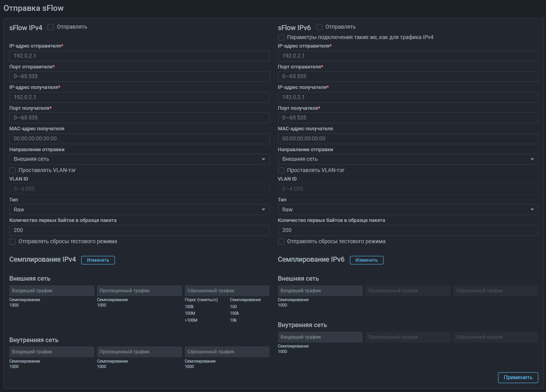546x392 pixels.
Task: Check IPv4 'Отправлять сбросы тестового режима'
Action: 12,242
